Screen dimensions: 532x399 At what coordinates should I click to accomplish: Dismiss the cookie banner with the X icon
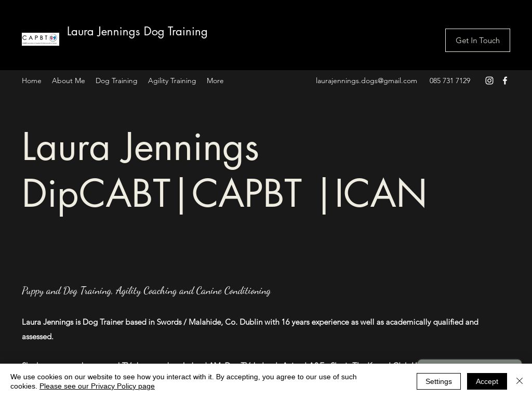[x=520, y=381]
